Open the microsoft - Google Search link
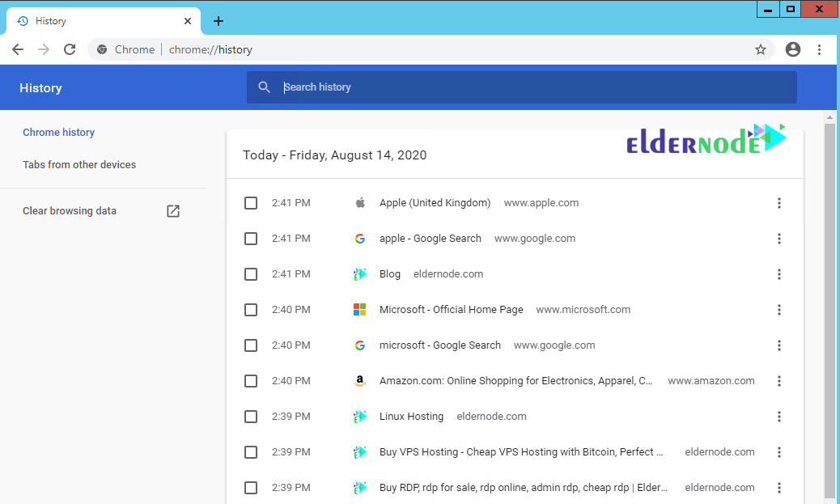 tap(439, 345)
